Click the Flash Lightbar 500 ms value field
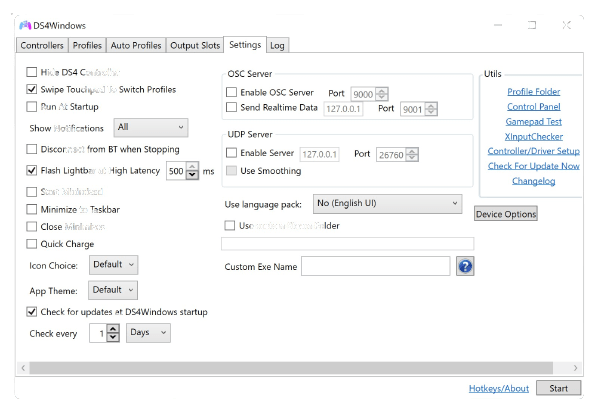Screen dimensions: 601x415 tap(176, 171)
